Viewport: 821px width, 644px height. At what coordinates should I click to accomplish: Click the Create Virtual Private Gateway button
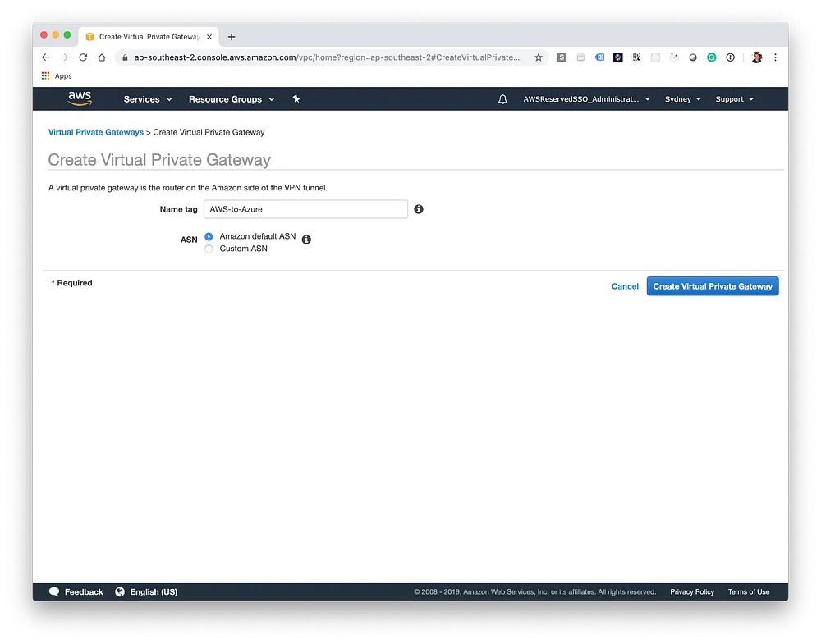713,286
